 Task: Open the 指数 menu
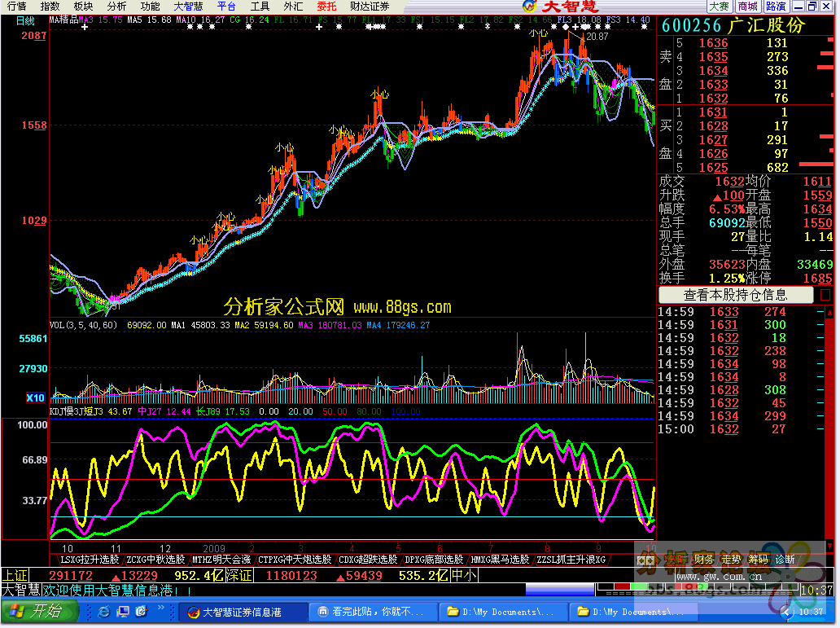(50, 7)
